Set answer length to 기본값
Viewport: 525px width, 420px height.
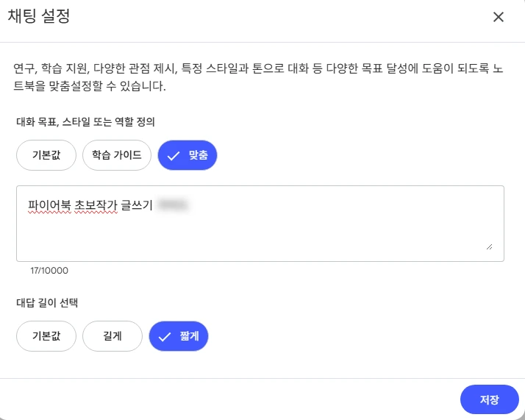point(46,336)
